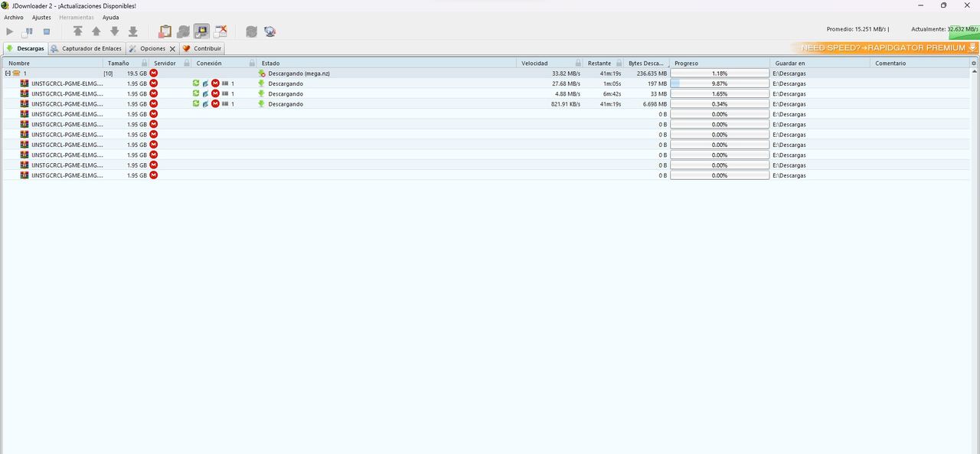The image size is (980, 454).
Task: Toggle auto reconnect icon in toolbar
Action: 183,31
